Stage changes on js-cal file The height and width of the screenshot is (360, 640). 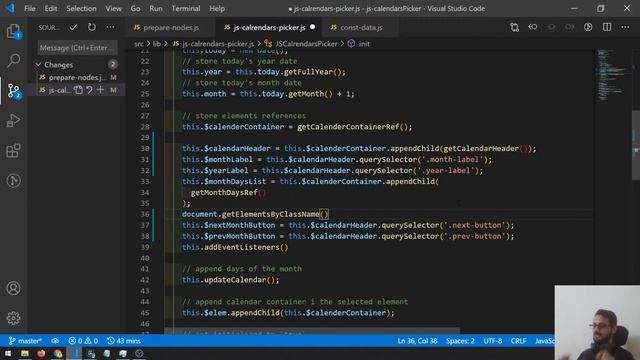(100, 90)
